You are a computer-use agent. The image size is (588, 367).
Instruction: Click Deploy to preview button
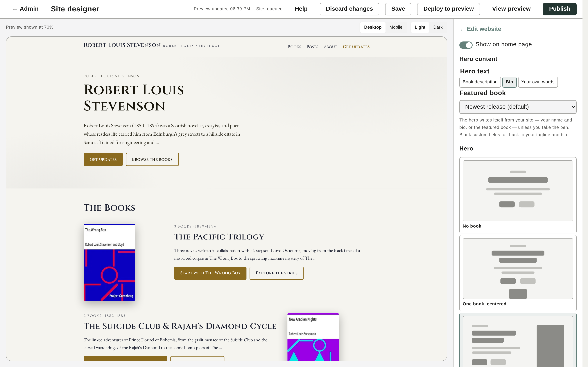click(x=448, y=9)
